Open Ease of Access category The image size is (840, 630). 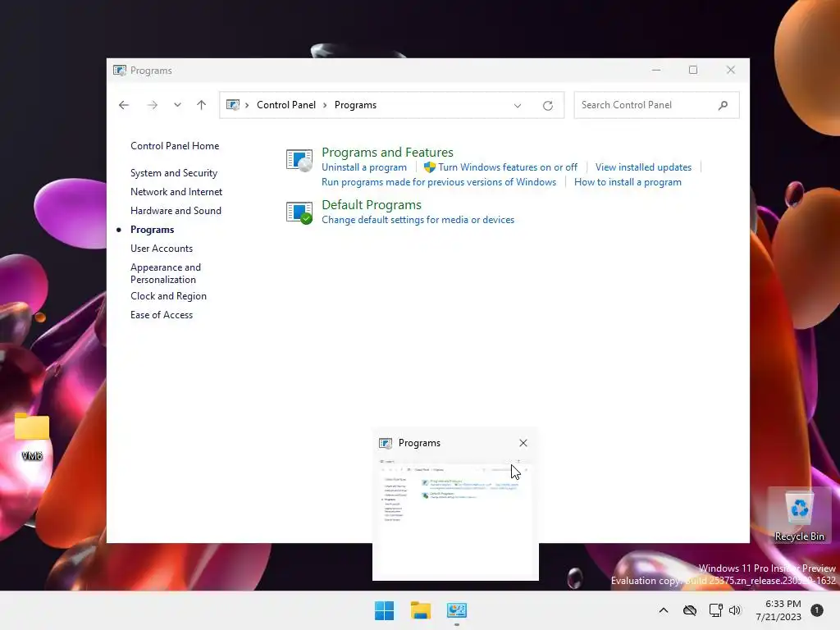(x=162, y=315)
